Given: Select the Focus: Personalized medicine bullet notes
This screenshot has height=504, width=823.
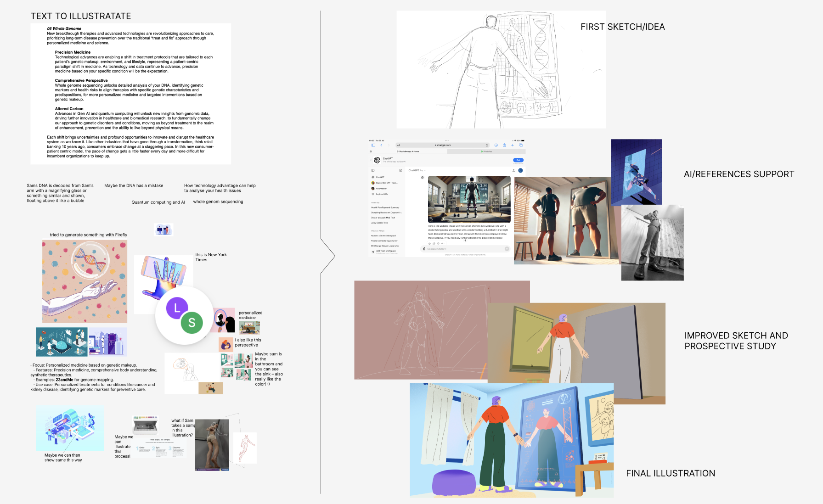Looking at the screenshot, I should tap(94, 377).
